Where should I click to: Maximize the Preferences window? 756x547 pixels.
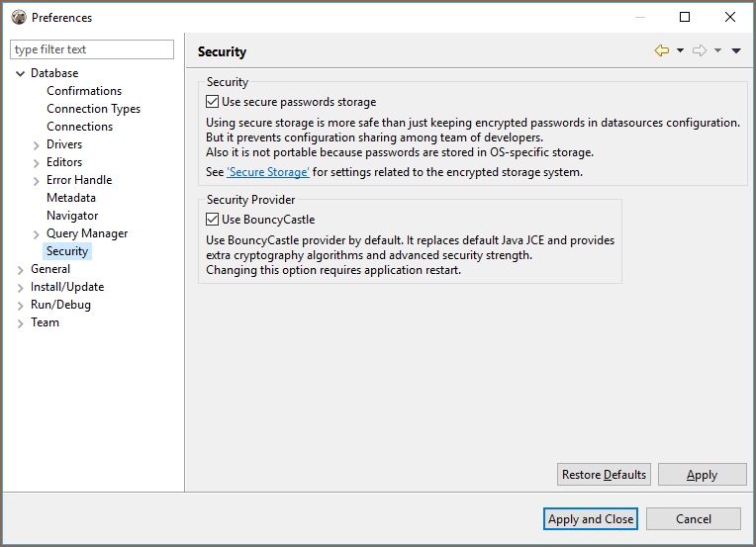[684, 18]
